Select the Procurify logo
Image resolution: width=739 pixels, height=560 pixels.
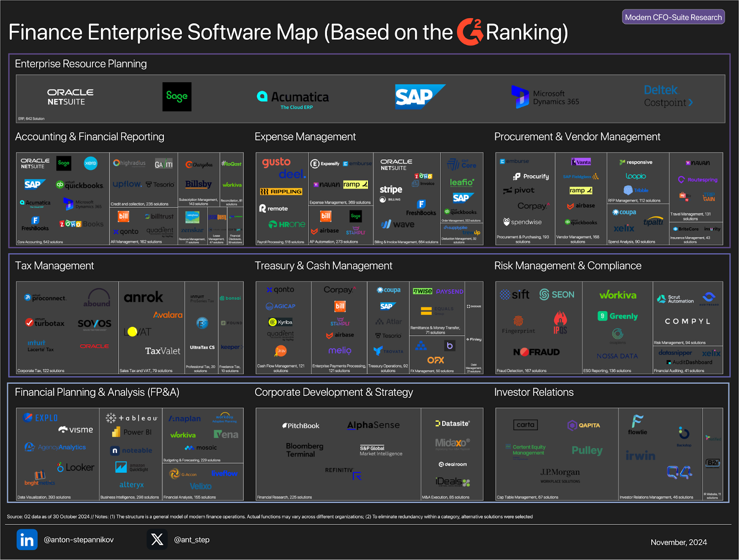click(531, 177)
